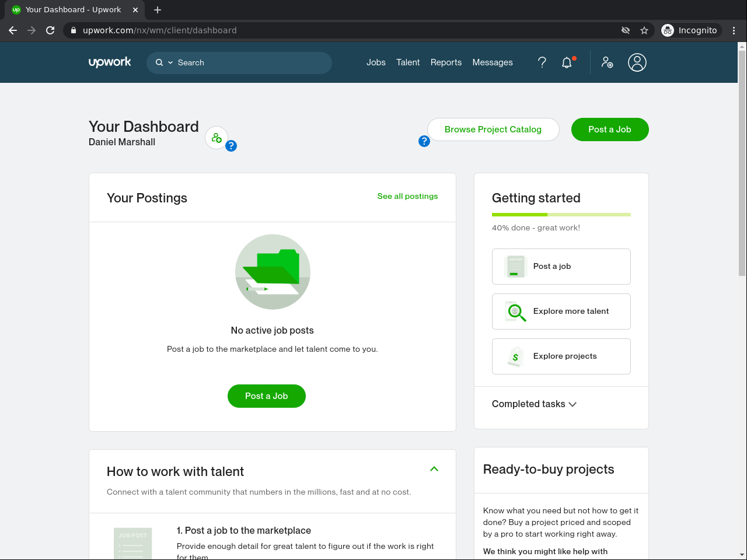Click invite user icon in navbar

click(607, 62)
